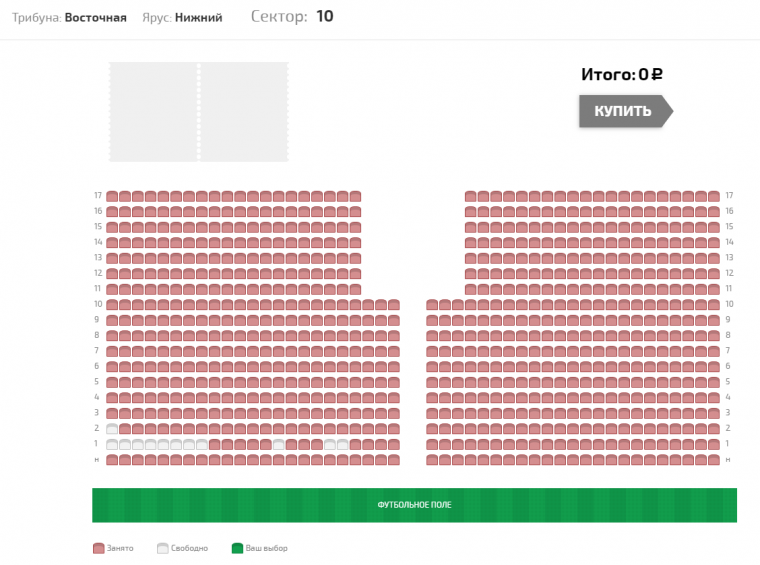Click the left empty ticket placeholder
This screenshot has height=565, width=760.
pyautogui.click(x=154, y=112)
